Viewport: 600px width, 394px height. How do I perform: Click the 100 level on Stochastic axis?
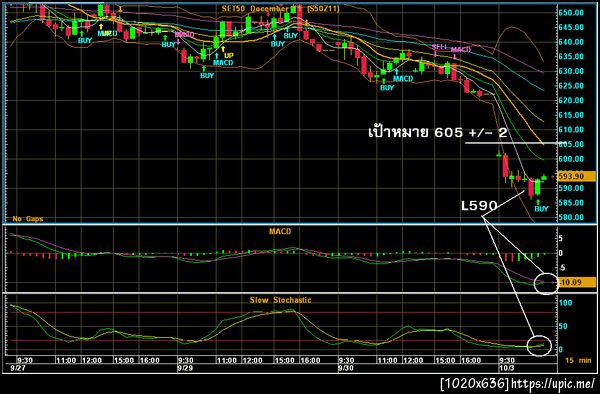point(566,303)
